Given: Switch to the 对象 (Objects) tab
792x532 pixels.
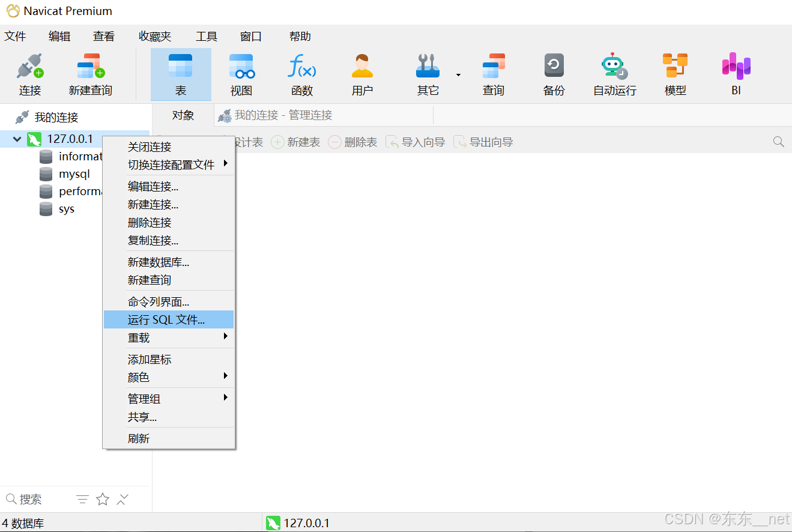Looking at the screenshot, I should pyautogui.click(x=183, y=115).
